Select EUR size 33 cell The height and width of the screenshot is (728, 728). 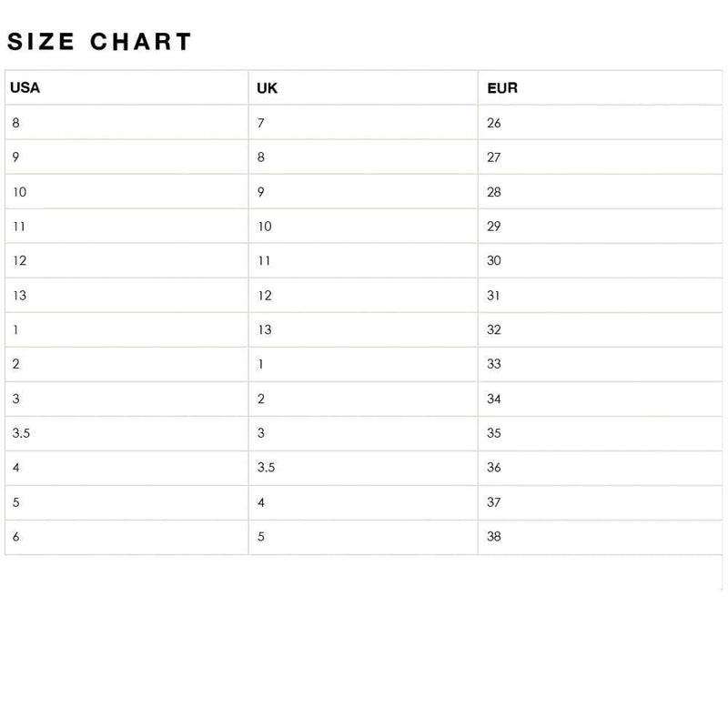[x=494, y=364]
